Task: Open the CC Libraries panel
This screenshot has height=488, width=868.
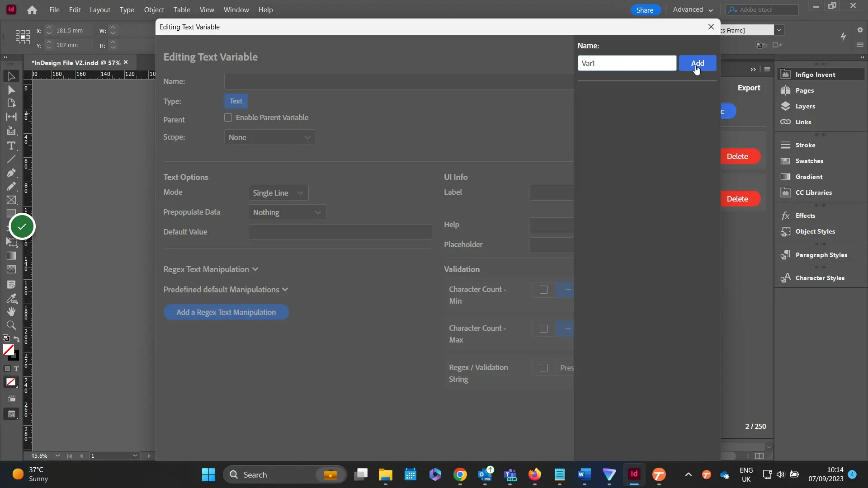Action: (813, 192)
